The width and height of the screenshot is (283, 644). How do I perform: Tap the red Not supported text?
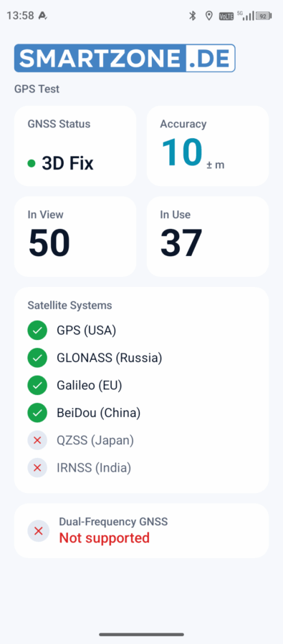pos(105,537)
